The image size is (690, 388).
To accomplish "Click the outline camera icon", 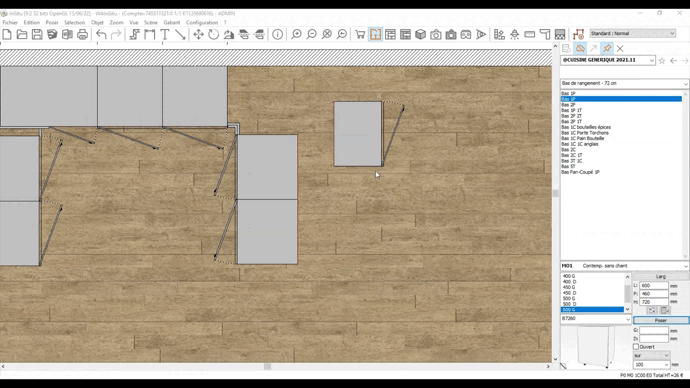I will [436, 34].
